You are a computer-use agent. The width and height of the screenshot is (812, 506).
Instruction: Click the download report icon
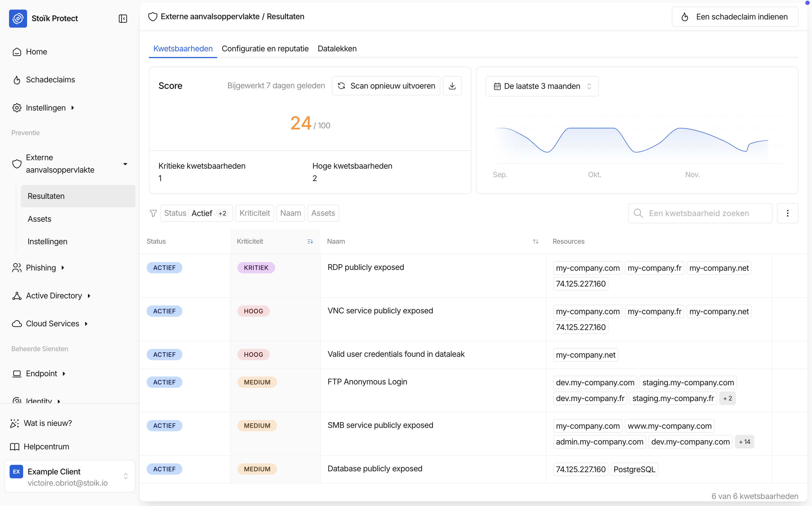tap(452, 86)
